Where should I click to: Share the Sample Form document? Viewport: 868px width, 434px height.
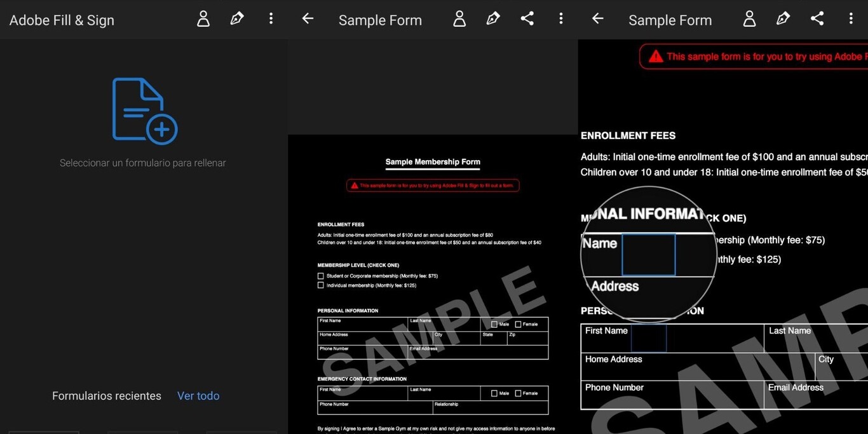pos(527,18)
